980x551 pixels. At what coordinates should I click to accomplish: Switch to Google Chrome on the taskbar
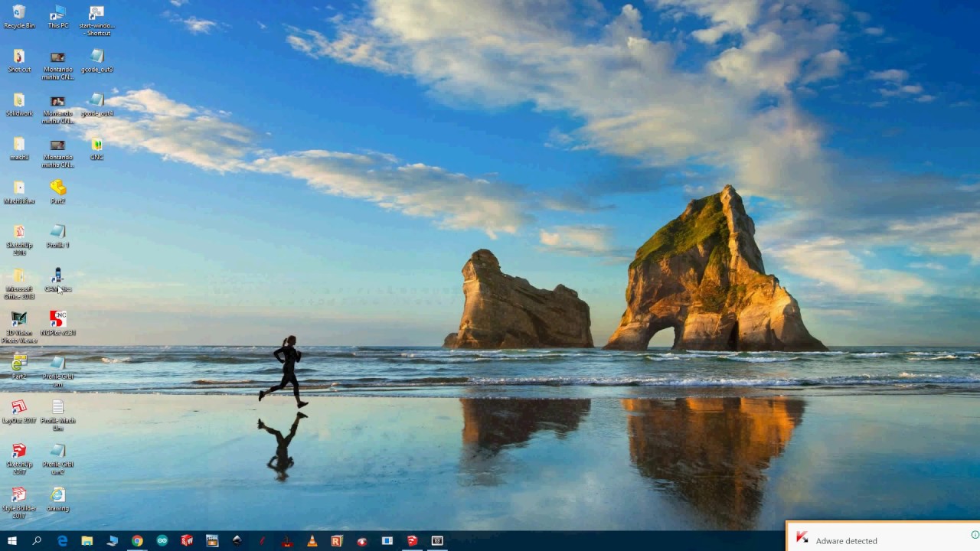pos(137,541)
